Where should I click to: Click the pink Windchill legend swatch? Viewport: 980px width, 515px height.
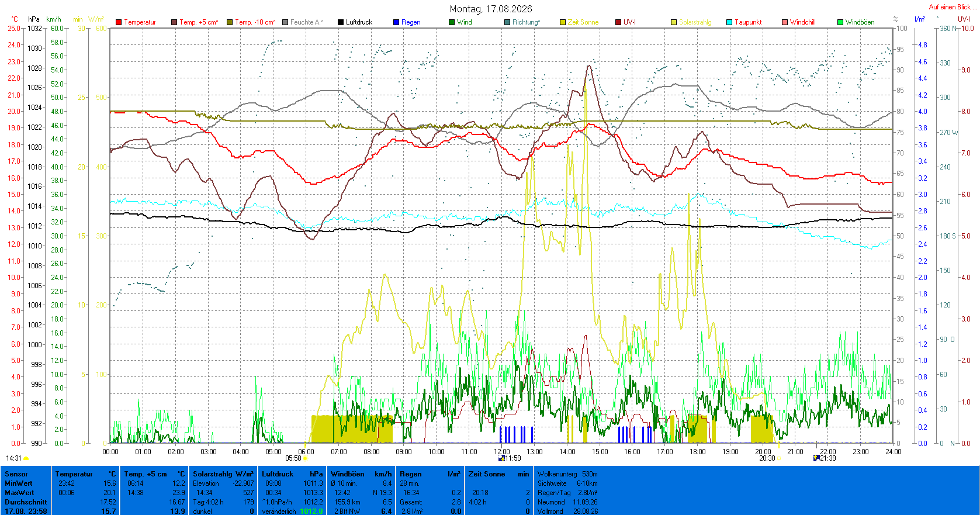(785, 22)
